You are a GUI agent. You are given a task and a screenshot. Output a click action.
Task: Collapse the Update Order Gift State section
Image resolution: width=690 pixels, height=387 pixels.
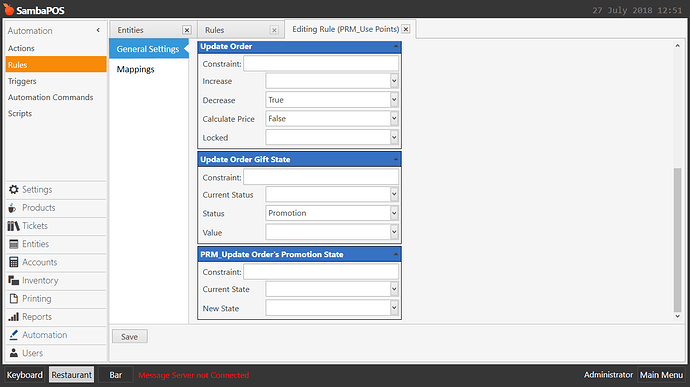click(396, 159)
